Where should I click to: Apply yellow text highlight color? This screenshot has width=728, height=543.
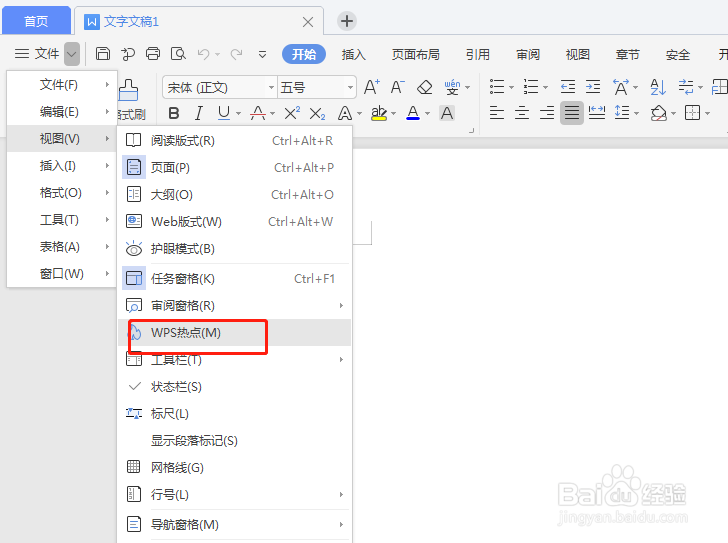pyautogui.click(x=379, y=113)
